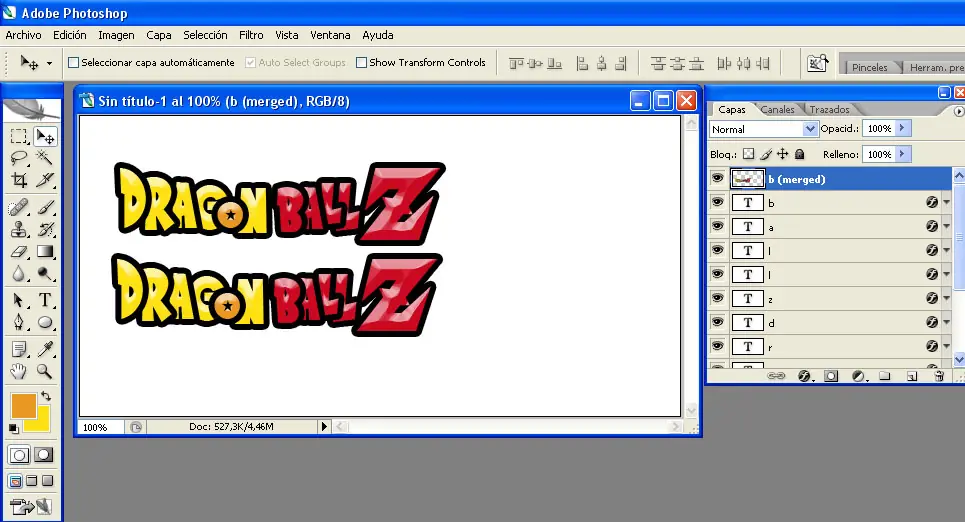The width and height of the screenshot is (965, 522).
Task: Select the Lasso tool
Action: coord(19,158)
